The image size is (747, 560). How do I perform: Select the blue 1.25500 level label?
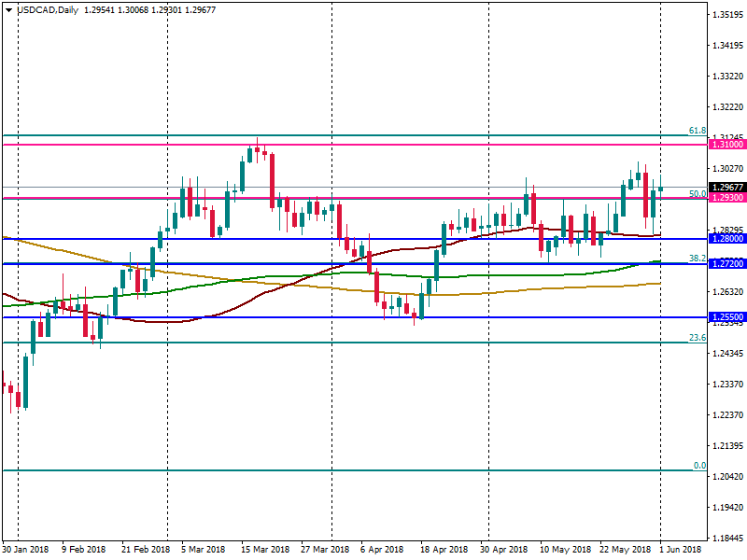[727, 317]
